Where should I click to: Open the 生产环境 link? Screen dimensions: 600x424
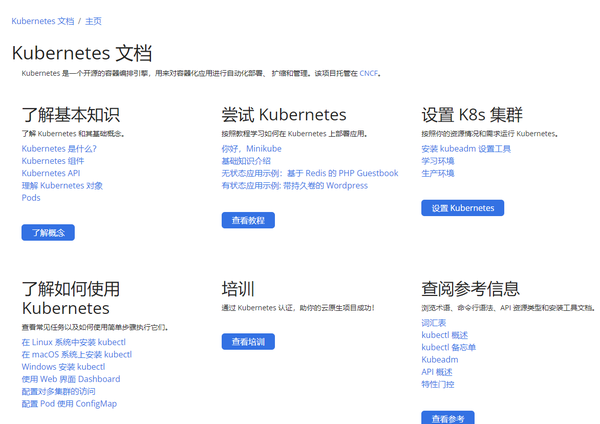[438, 173]
